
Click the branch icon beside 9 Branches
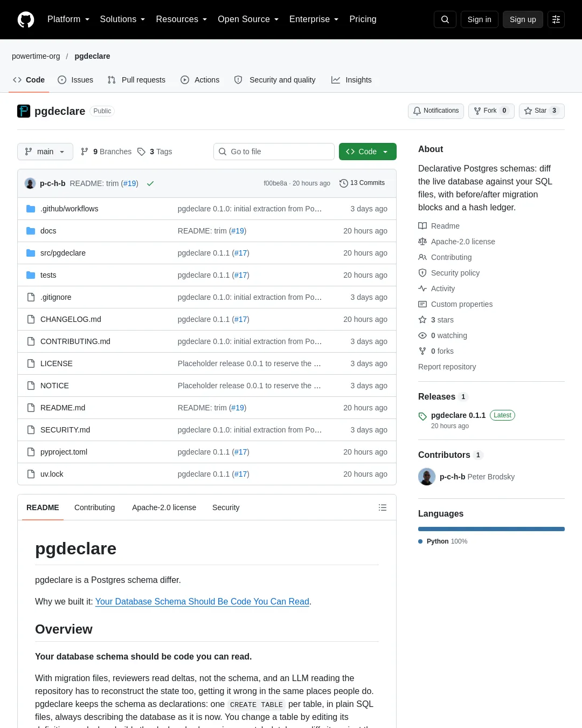(x=85, y=152)
